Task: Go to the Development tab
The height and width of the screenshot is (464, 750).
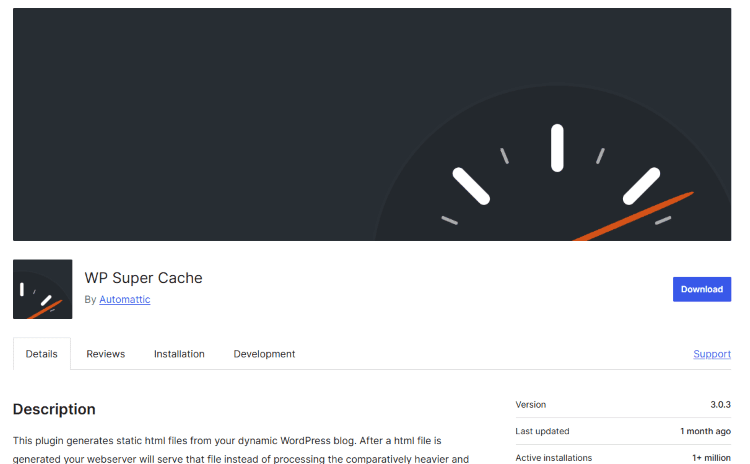Action: click(x=264, y=354)
